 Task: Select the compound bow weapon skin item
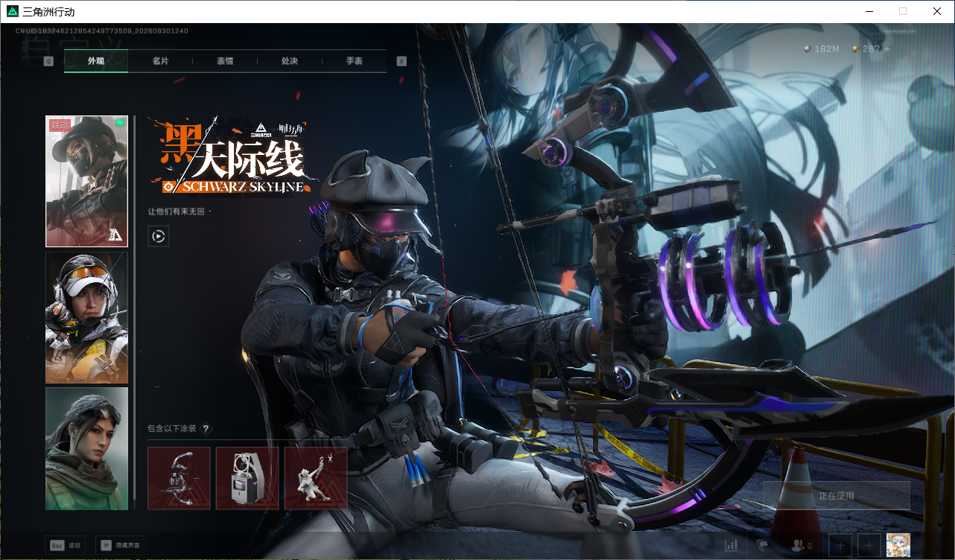179,478
